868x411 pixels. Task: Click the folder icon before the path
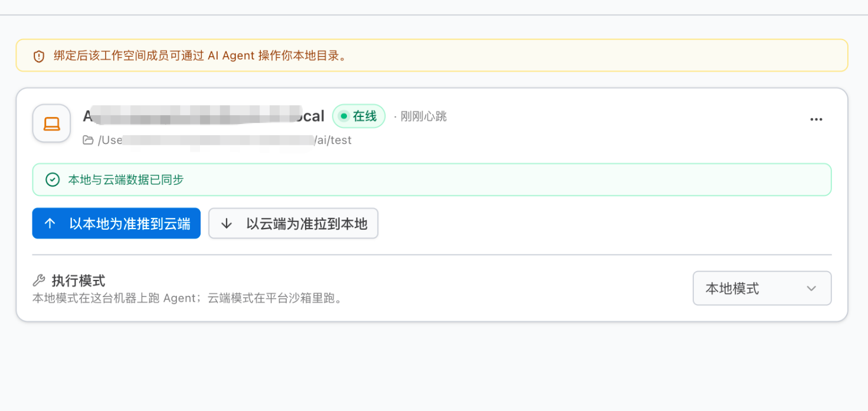[88, 140]
